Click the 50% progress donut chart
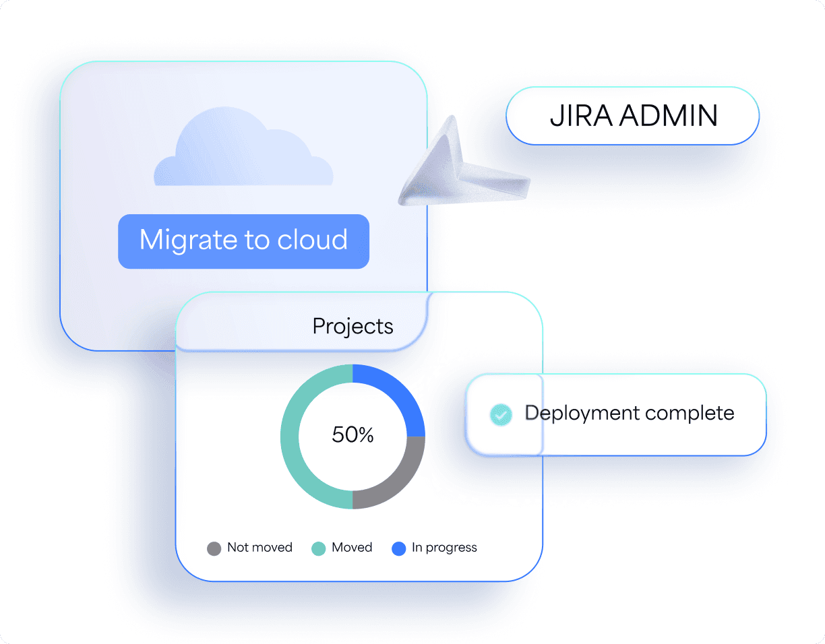 [353, 436]
